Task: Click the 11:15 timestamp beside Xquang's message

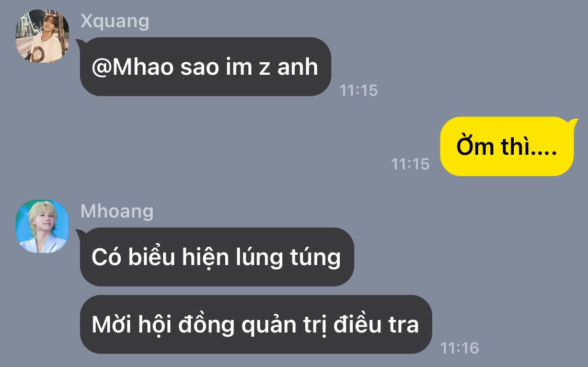Action: 359,90
